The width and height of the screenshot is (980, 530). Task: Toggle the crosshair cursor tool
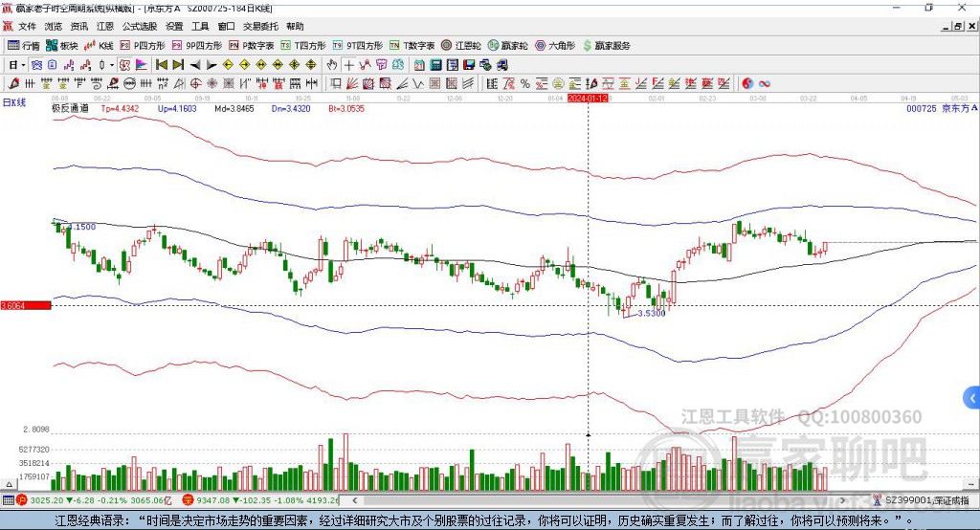point(348,65)
